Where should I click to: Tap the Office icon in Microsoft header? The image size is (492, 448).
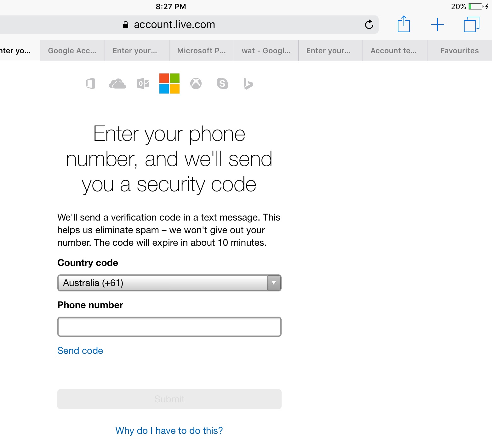90,83
